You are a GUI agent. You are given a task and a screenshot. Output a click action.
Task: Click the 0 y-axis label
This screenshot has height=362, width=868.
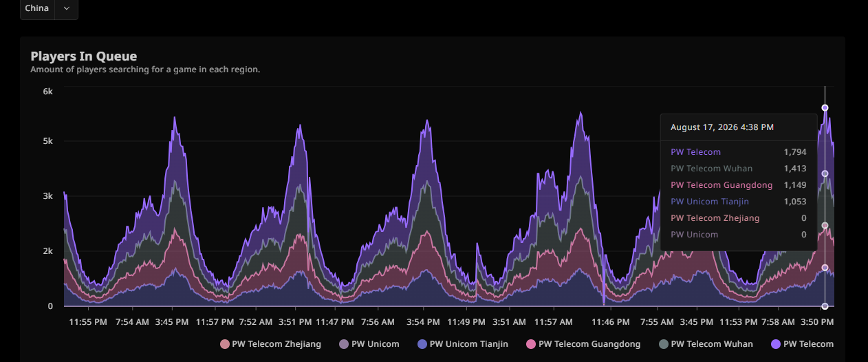(x=50, y=306)
